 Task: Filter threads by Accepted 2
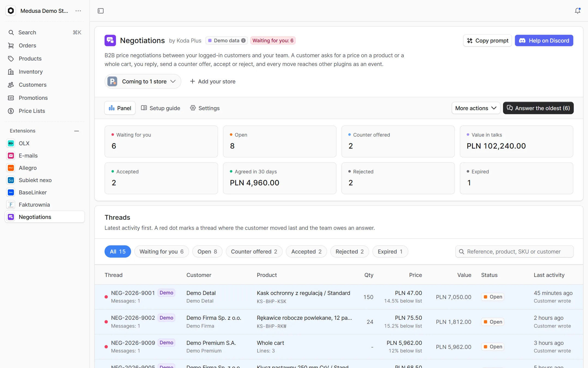tap(306, 252)
